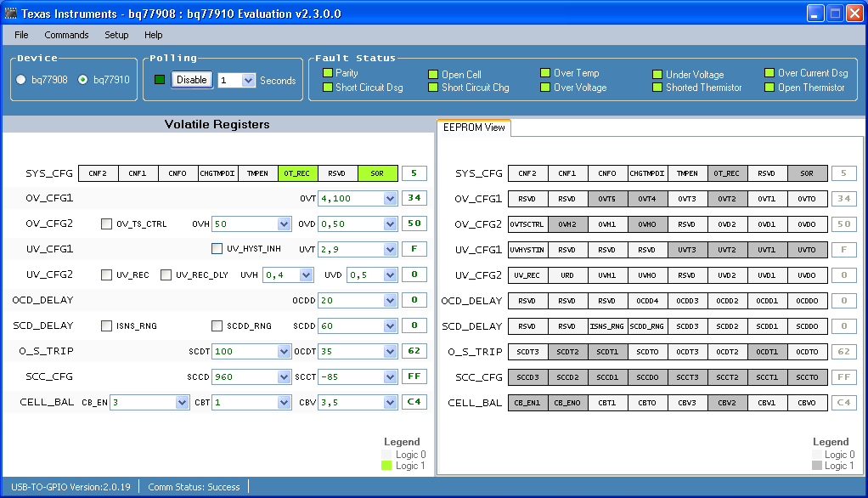Click the green polling status indicator
Screen dimensions: 868x498
point(160,80)
